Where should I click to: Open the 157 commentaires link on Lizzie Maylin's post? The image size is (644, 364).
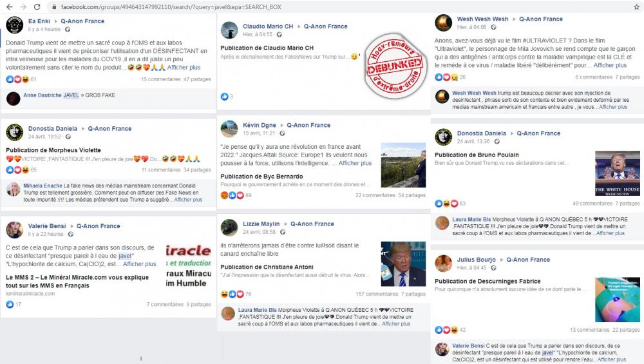coord(377,294)
